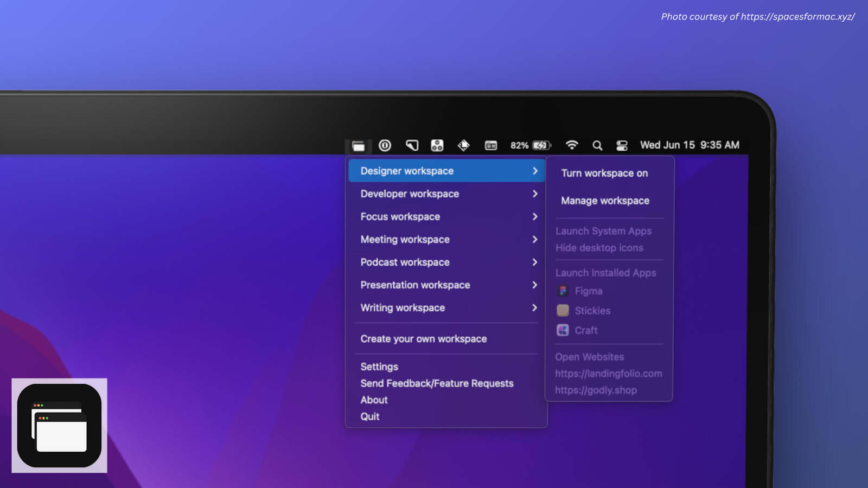Image resolution: width=868 pixels, height=488 pixels.
Task: Open the square menu bar icon with three circles
Action: click(437, 145)
